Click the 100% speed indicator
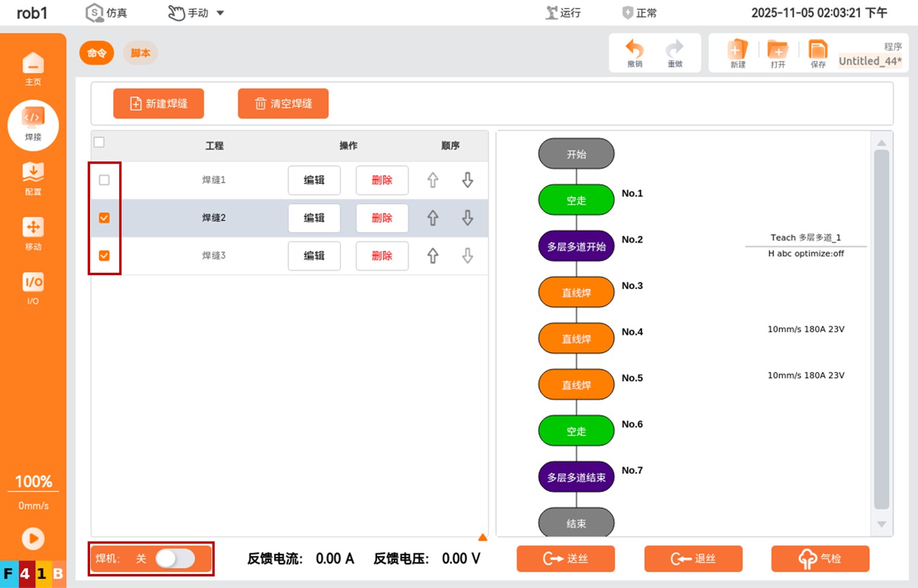This screenshot has height=588, width=918. [x=33, y=481]
